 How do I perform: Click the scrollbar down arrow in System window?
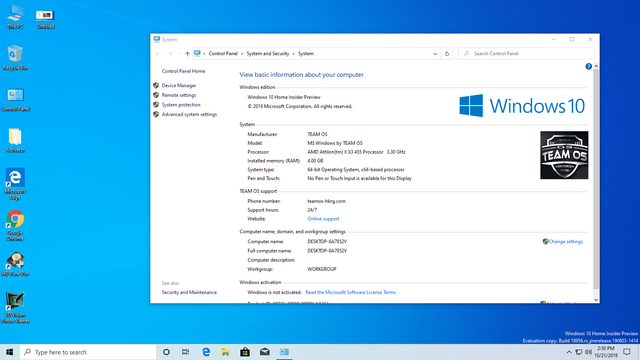point(596,300)
